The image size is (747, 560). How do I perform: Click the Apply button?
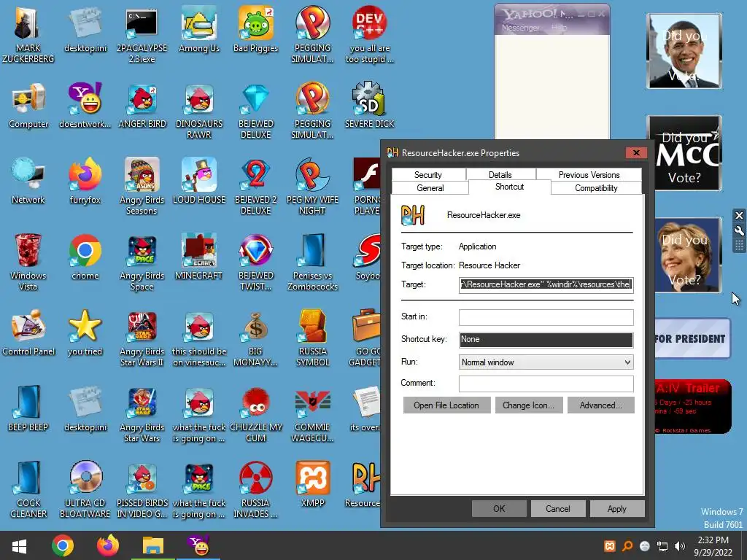(x=617, y=508)
